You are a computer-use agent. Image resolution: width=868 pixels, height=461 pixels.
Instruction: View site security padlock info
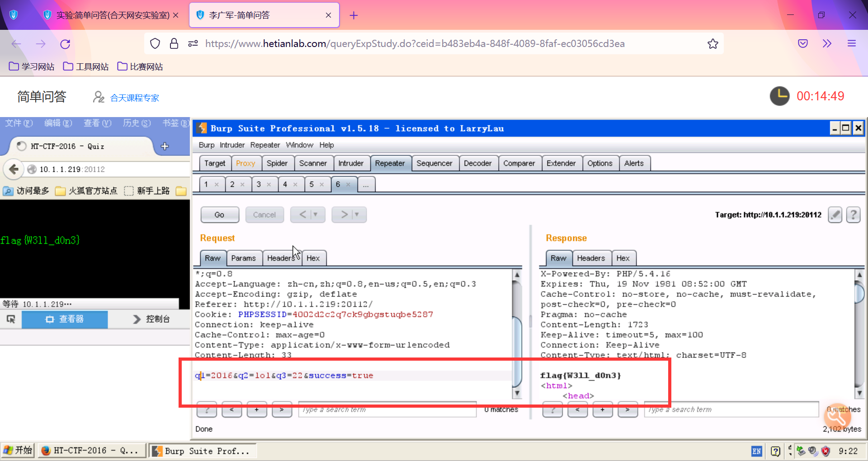pyautogui.click(x=174, y=44)
